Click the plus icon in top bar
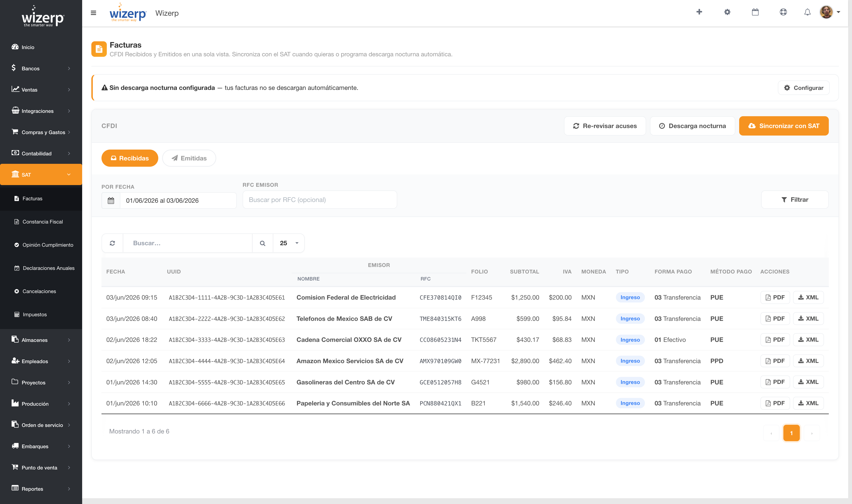The height and width of the screenshot is (504, 852). click(699, 12)
